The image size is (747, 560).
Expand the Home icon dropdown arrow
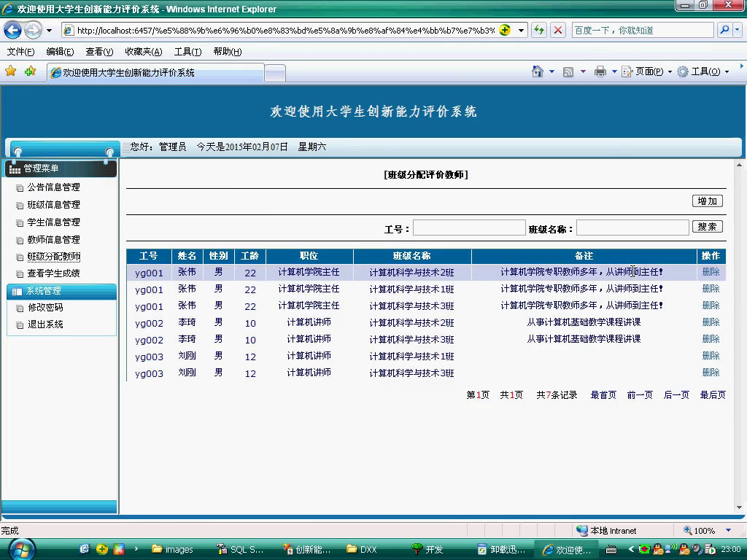[551, 72]
